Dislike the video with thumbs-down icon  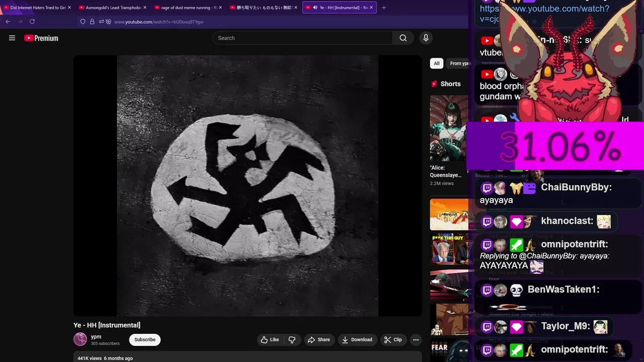pos(292,340)
